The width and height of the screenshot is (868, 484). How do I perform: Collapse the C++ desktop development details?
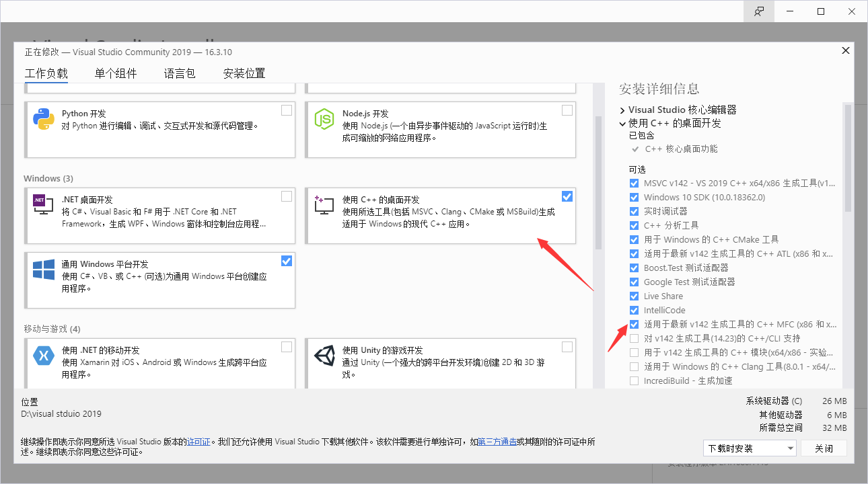622,124
